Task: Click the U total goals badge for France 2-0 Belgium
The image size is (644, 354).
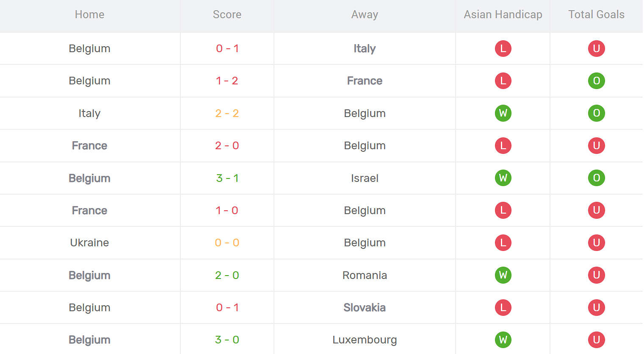Action: click(596, 145)
